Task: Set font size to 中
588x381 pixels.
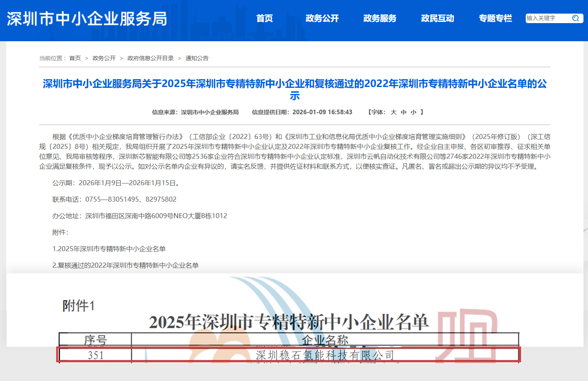Action: 403,112
